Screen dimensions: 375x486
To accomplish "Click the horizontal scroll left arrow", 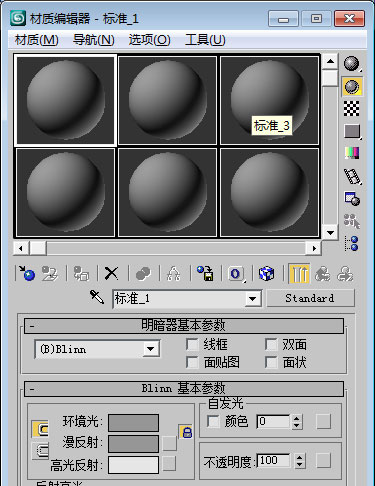I will coord(21,248).
